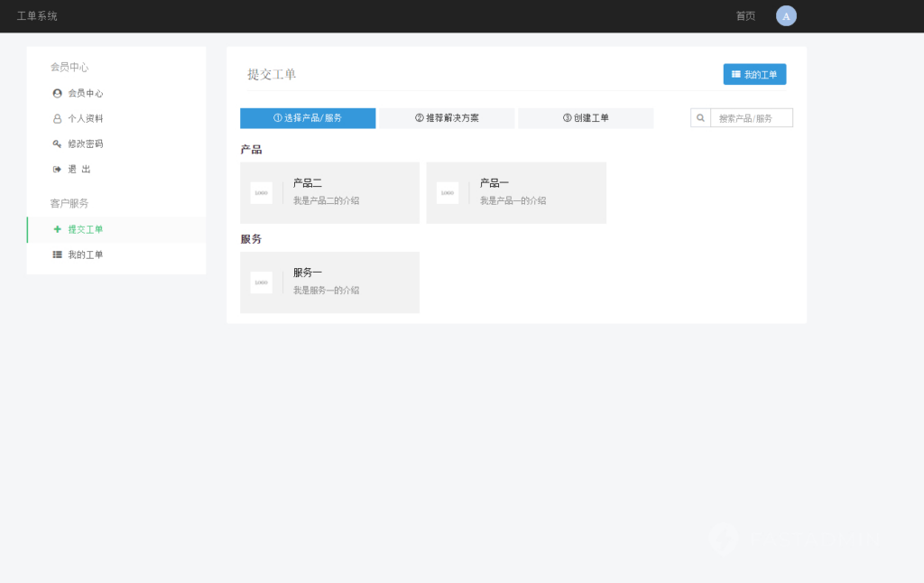Select the 会员中心 user profile icon in sidebar
Viewport: 924px width, 583px height.
click(x=56, y=93)
